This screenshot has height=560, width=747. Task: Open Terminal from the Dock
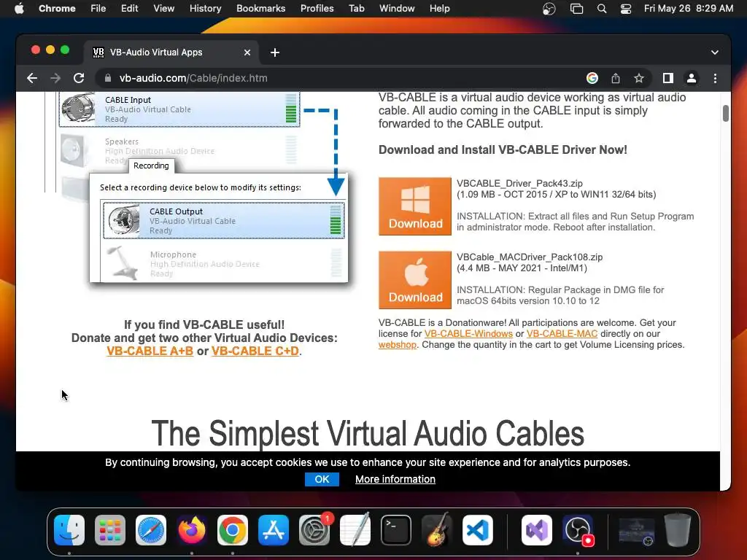tap(396, 530)
